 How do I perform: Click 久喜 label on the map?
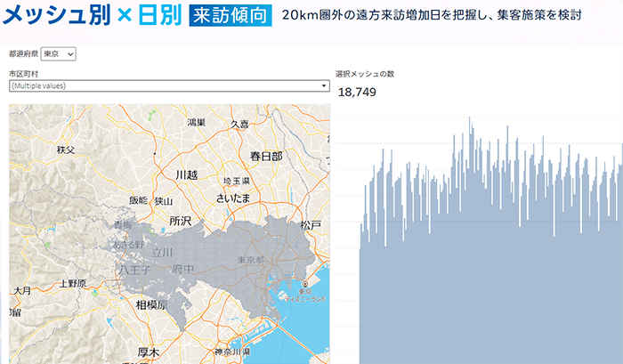(239, 125)
